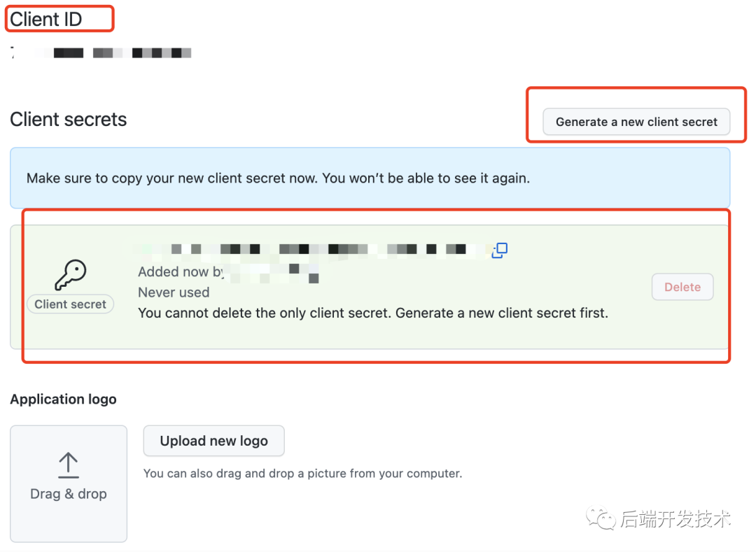Click the upload arrow inside Drag & drop box
Image resolution: width=756 pixels, height=552 pixels.
pyautogui.click(x=68, y=464)
